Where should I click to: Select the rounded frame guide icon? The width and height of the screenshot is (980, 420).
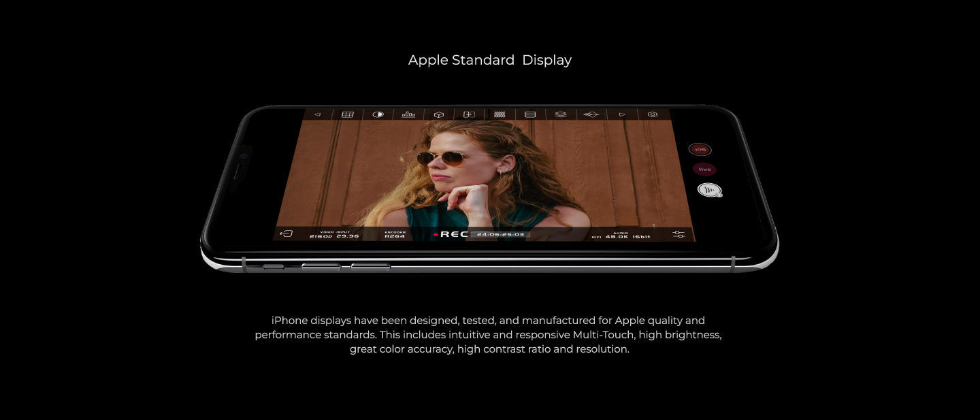point(530,114)
